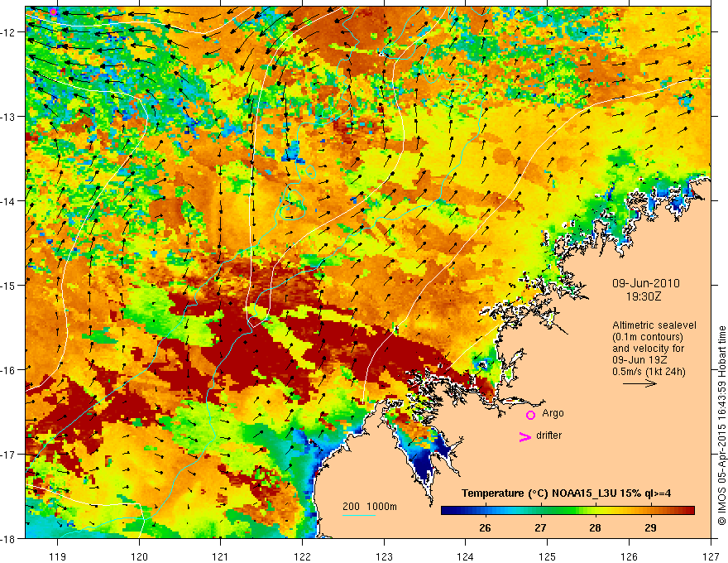Click the '0.5m/s (1kt 24h)' caption
The image size is (728, 563).
[x=649, y=372]
